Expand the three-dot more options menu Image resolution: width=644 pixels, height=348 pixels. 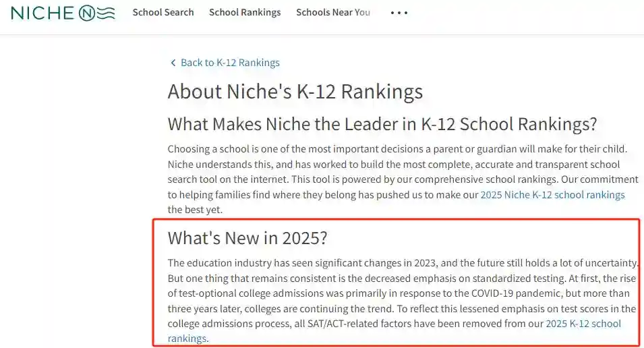coord(399,13)
